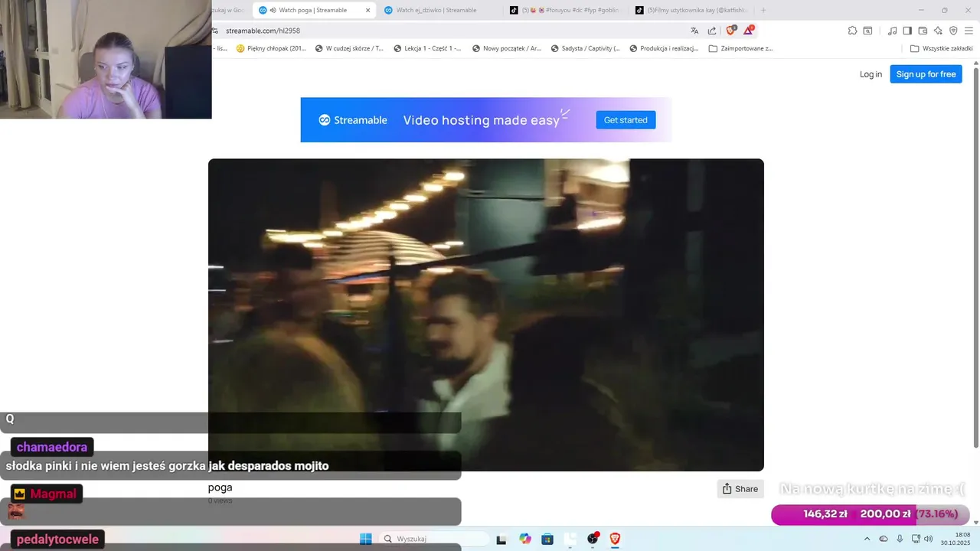Open the Brave Wallet icon in toolbar
This screenshot has width=980, height=551.
click(x=923, y=31)
